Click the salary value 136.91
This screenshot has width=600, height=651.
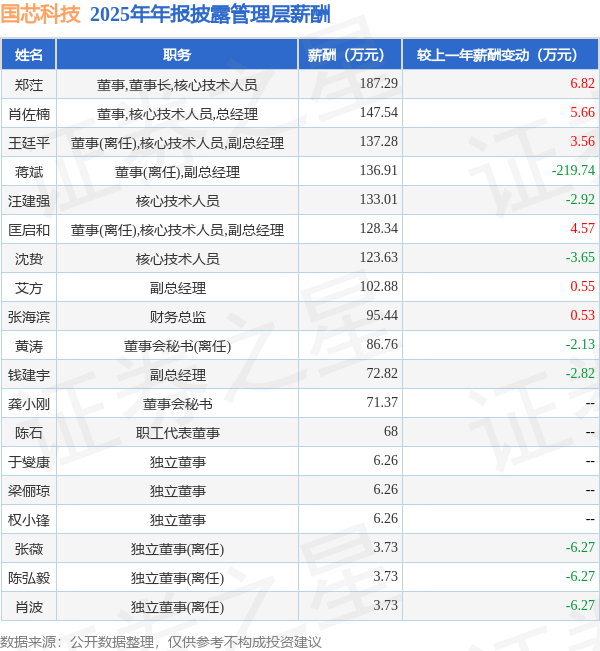tap(379, 171)
